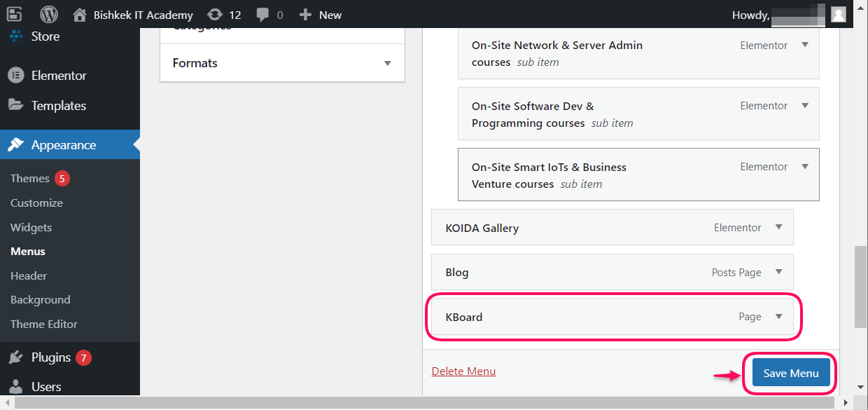Image resolution: width=868 pixels, height=410 pixels.
Task: Click the vertical scrollbar thumb
Action: click(861, 287)
